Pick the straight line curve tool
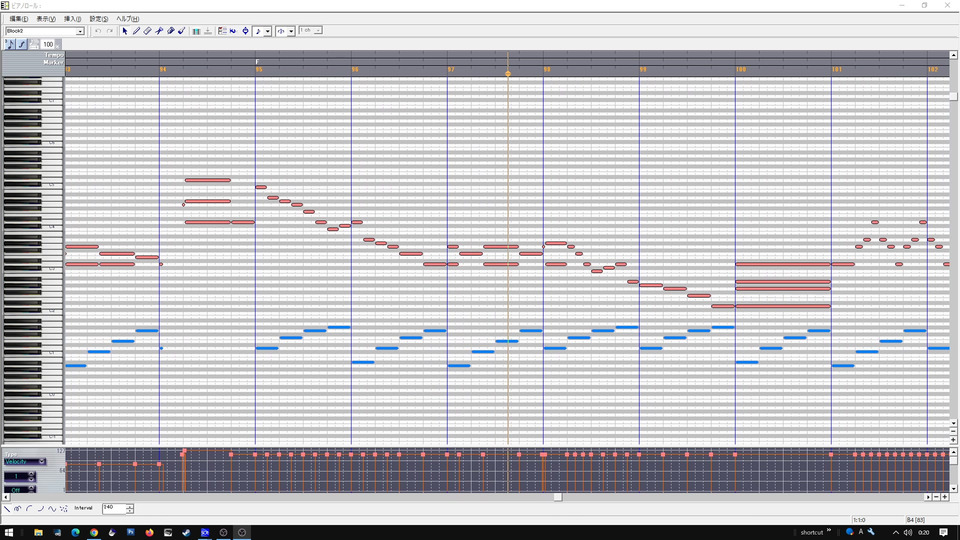Viewport: 960px width, 540px height. click(7, 509)
